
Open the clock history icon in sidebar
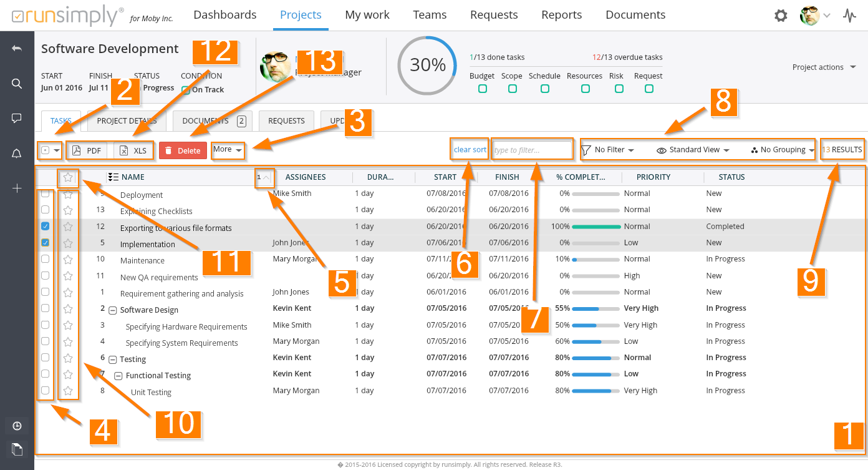click(17, 426)
